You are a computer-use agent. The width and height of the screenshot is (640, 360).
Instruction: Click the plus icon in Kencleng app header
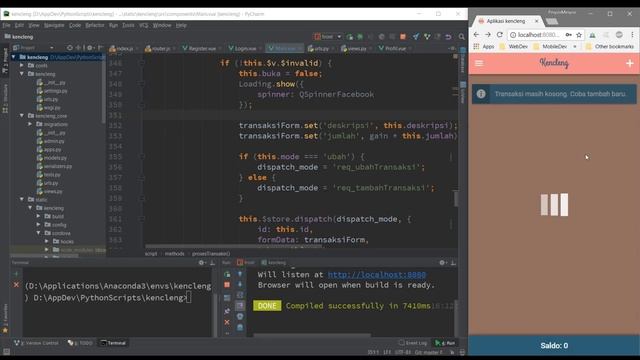click(630, 63)
